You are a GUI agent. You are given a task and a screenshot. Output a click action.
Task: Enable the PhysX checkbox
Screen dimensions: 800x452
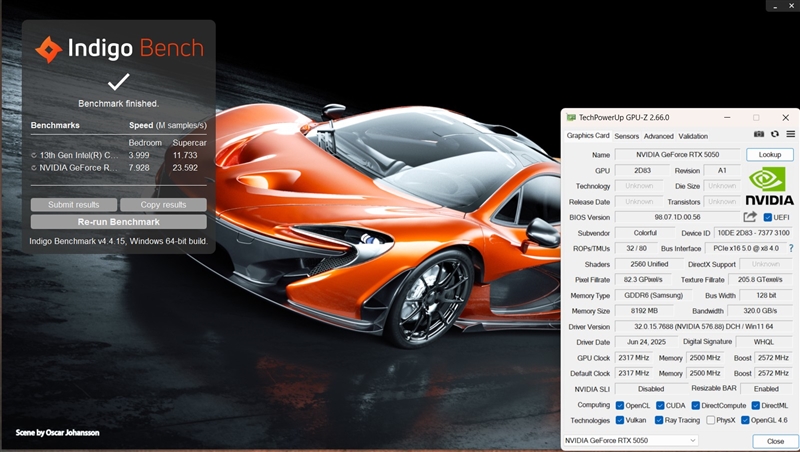point(710,420)
